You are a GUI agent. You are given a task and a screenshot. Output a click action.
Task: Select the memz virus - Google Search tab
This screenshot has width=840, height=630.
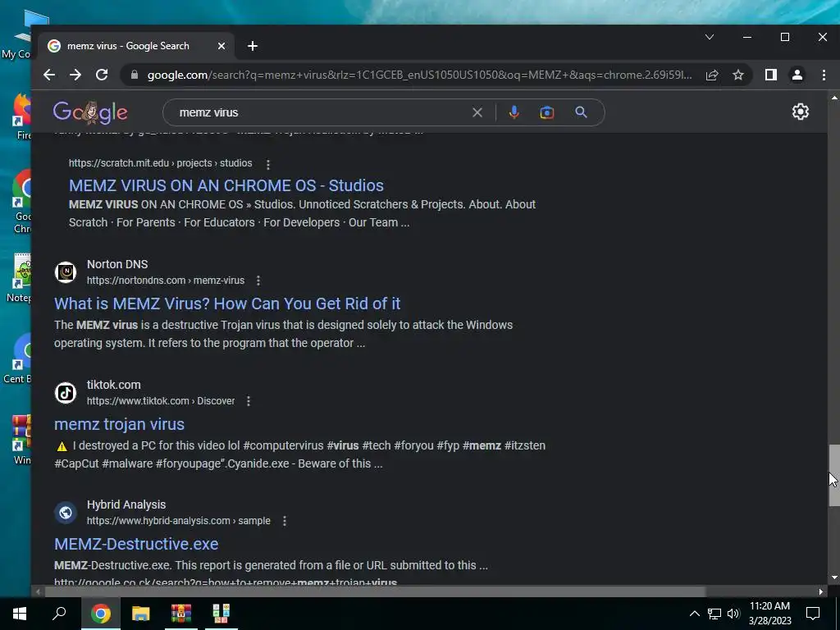(x=137, y=46)
